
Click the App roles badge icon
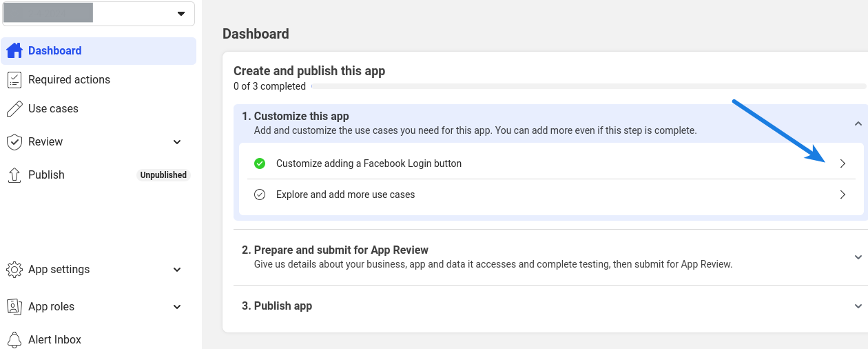point(14,306)
